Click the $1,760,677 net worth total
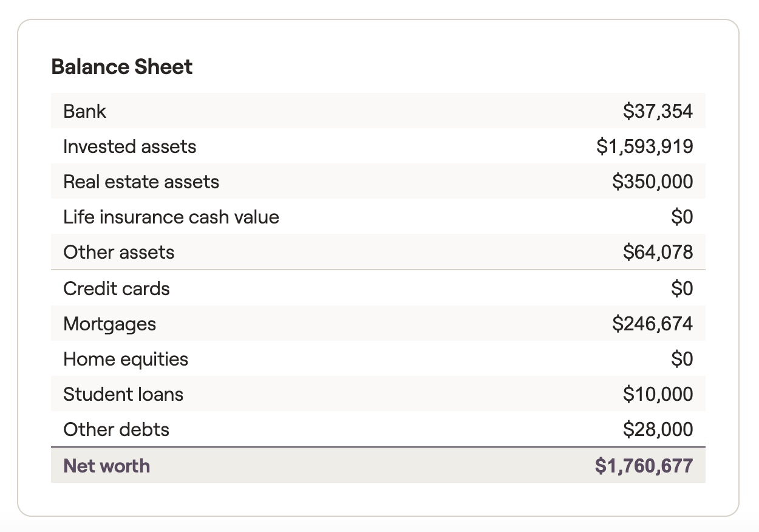The width and height of the screenshot is (759, 532). coord(644,466)
